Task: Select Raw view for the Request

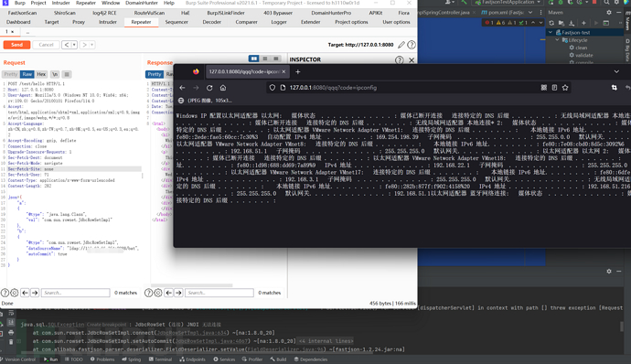Action: [27, 74]
